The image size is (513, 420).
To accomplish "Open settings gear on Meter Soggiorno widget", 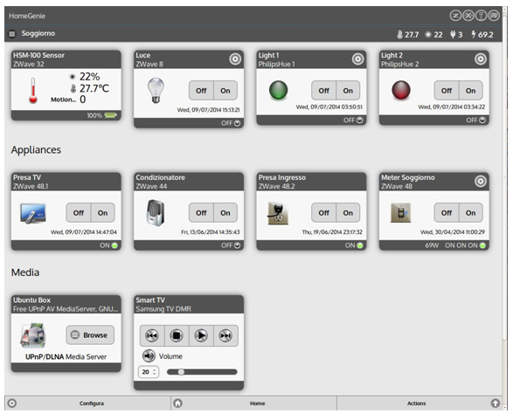I will click(x=481, y=182).
